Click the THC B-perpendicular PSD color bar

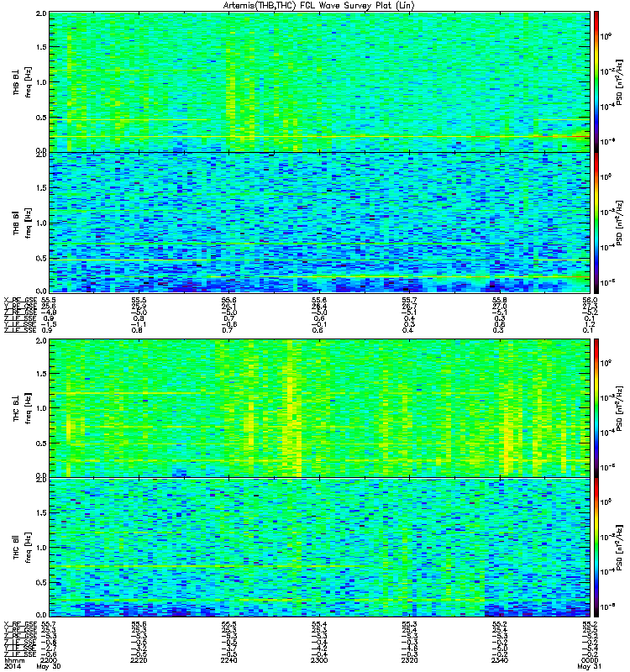tap(596, 408)
